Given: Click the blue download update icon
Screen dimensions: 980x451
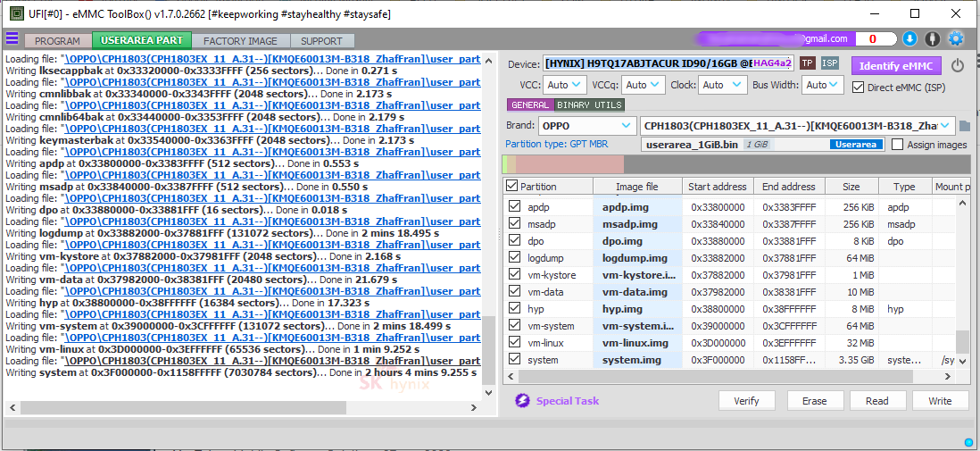Looking at the screenshot, I should tap(909, 38).
